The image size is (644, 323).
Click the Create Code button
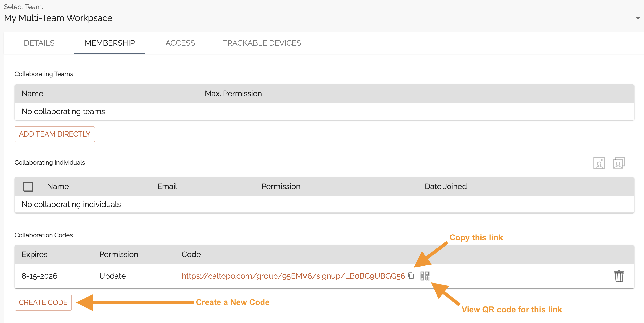pos(43,302)
